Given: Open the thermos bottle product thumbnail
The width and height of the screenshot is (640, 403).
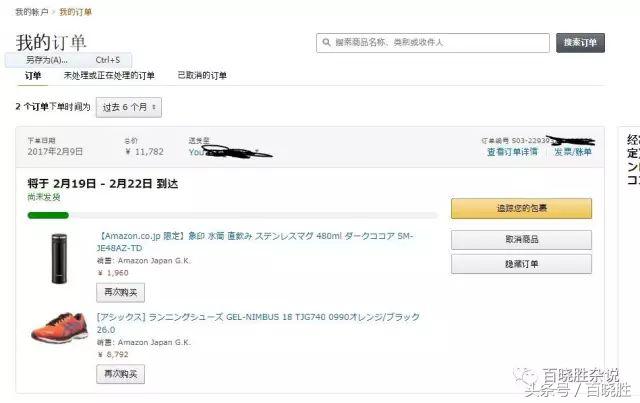Looking at the screenshot, I should (59, 257).
